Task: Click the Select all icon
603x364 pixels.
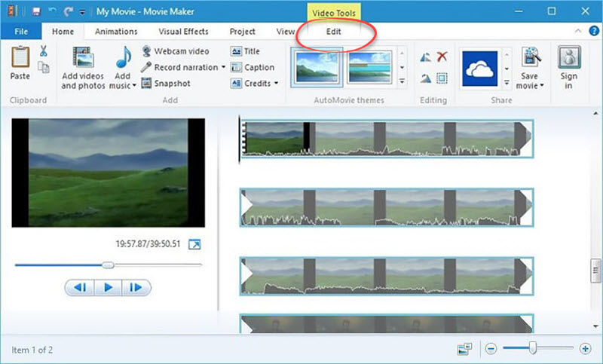Action: point(442,78)
